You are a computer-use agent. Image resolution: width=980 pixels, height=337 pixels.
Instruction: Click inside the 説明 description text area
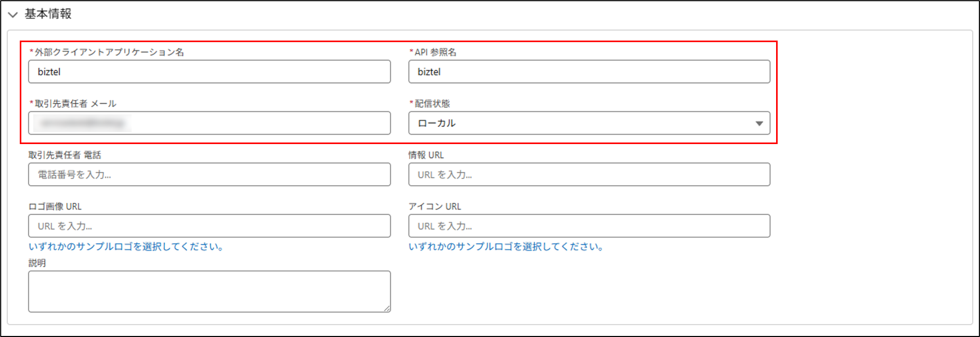tap(209, 291)
